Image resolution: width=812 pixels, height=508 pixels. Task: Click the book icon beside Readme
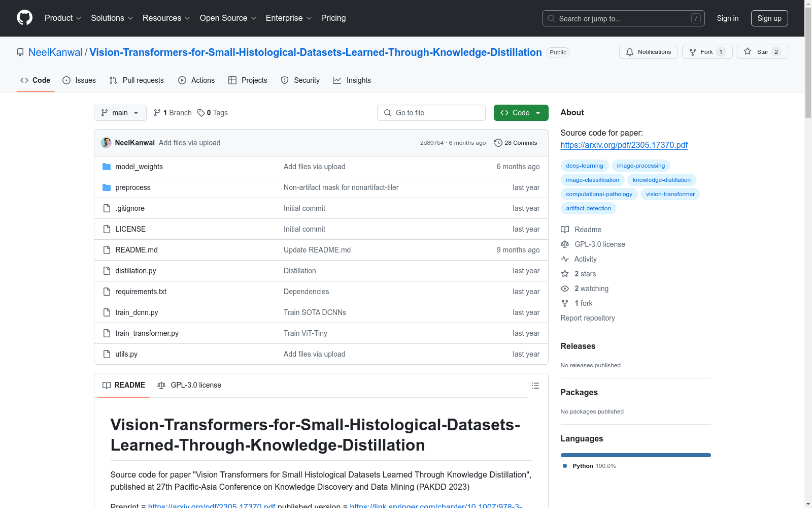[x=565, y=230]
